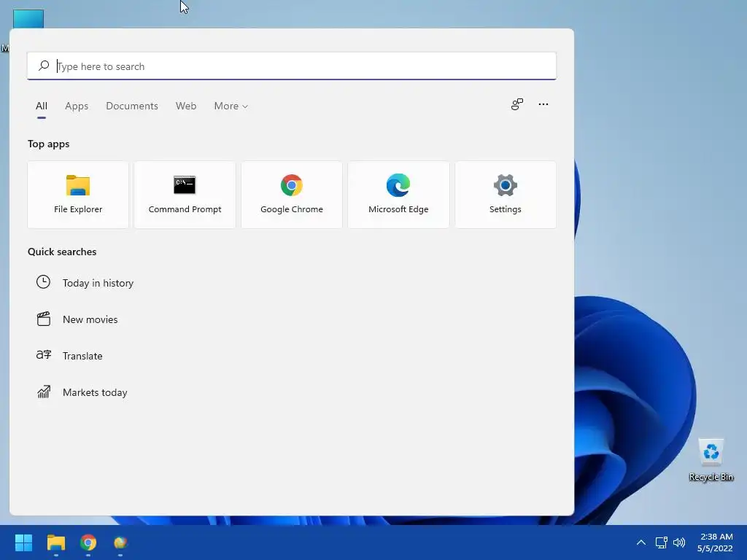Click the search magnifier icon
Screen dimensions: 747x560
coord(44,66)
